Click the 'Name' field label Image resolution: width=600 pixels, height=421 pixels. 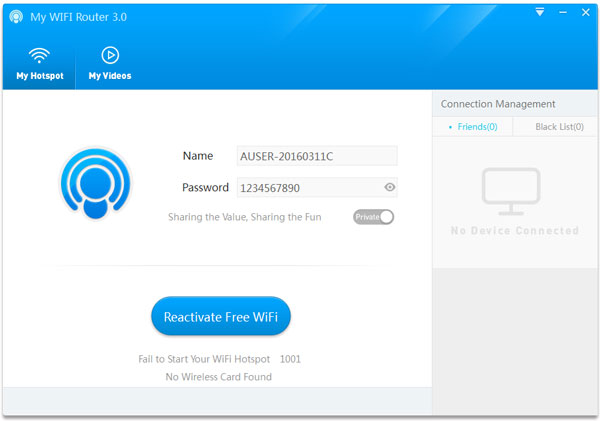(x=198, y=156)
